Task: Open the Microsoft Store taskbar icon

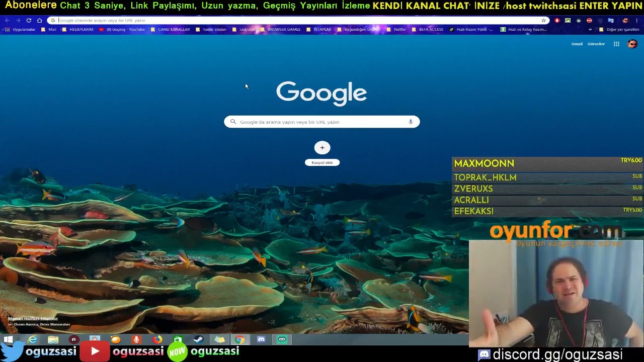Action: coord(178,339)
